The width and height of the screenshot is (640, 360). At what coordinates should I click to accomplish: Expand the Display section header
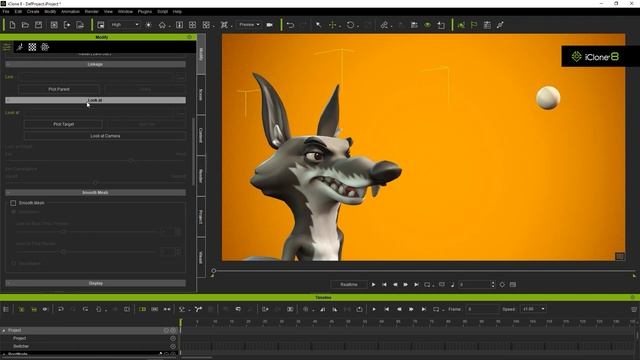click(95, 283)
